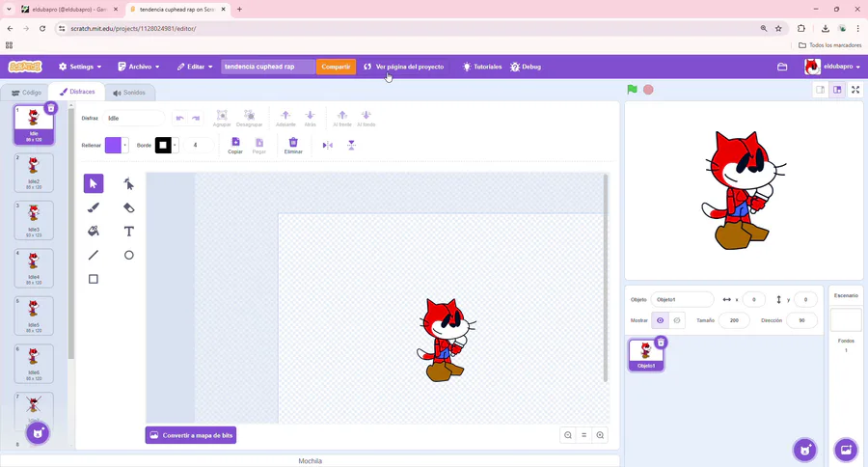
Task: Flip the costume horizontally
Action: (x=328, y=145)
